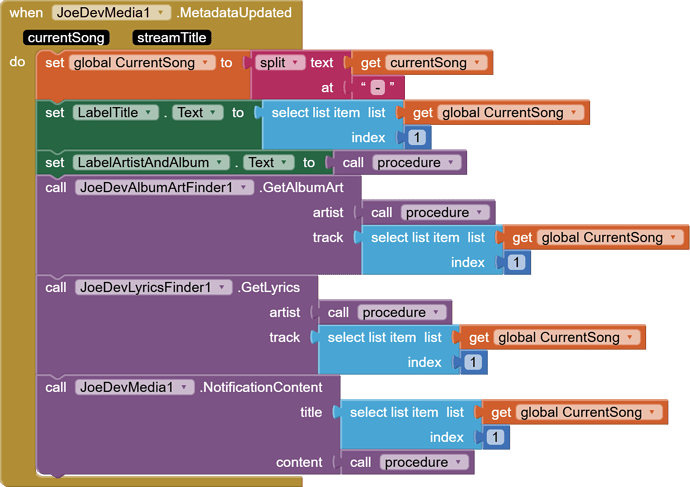690x487 pixels.
Task: Edit index number in NotificationContent title block
Action: click(494, 438)
